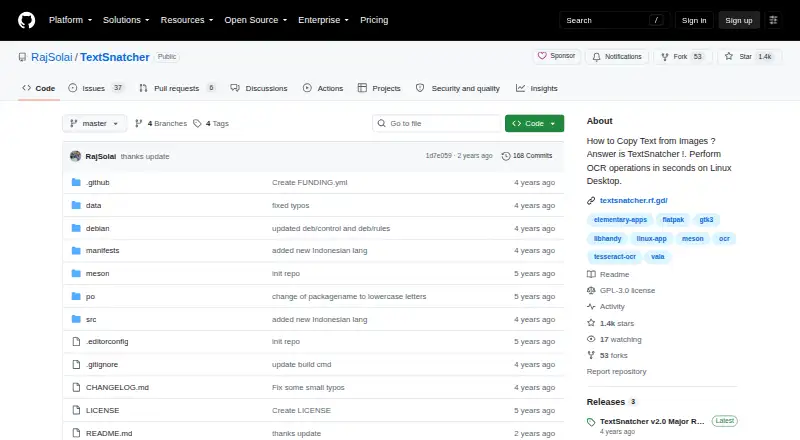Open the TextSnatcher repository name link

pyautogui.click(x=115, y=57)
